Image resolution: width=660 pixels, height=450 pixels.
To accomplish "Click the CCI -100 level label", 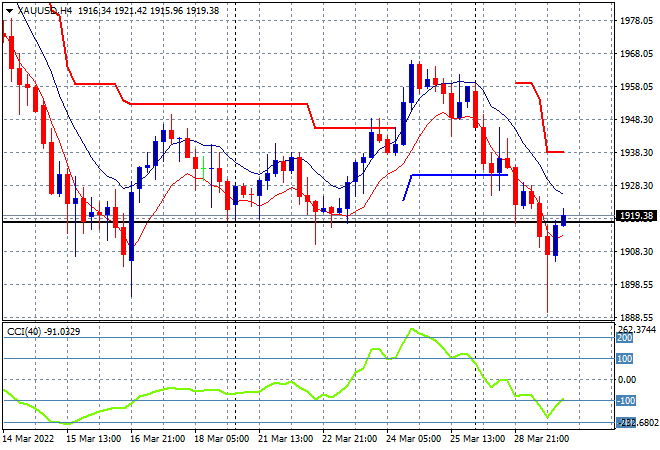I will coord(626,400).
